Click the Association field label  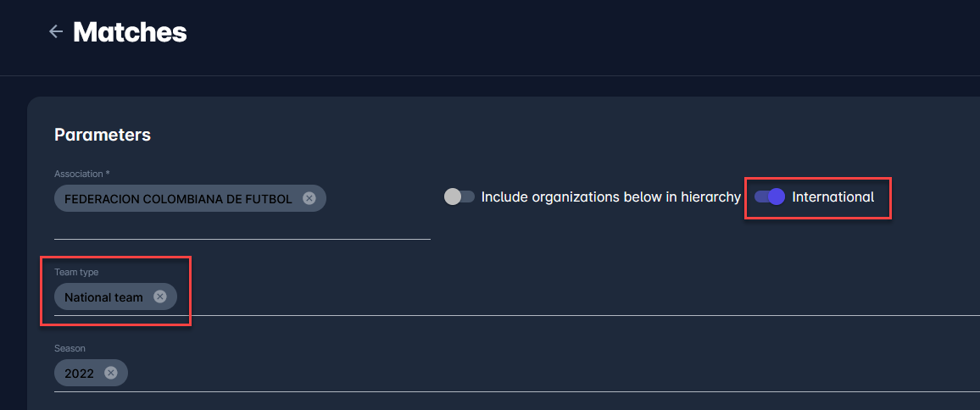pos(81,174)
